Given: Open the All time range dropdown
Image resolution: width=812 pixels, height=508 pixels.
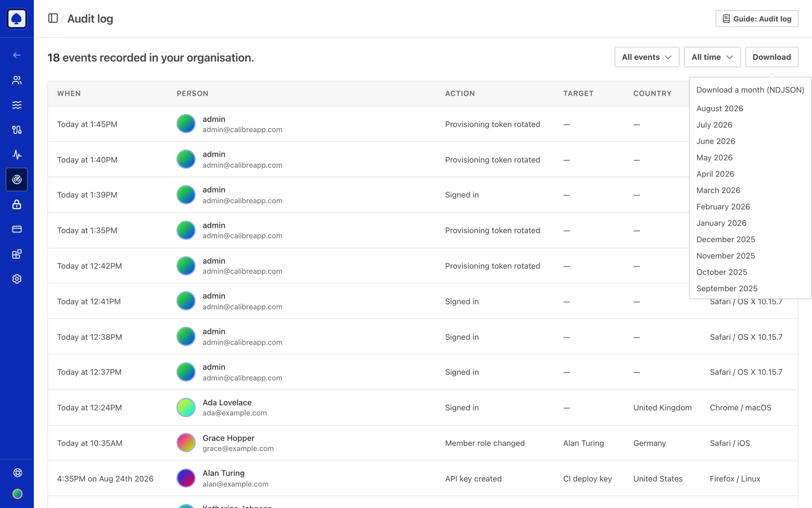Looking at the screenshot, I should click(712, 57).
